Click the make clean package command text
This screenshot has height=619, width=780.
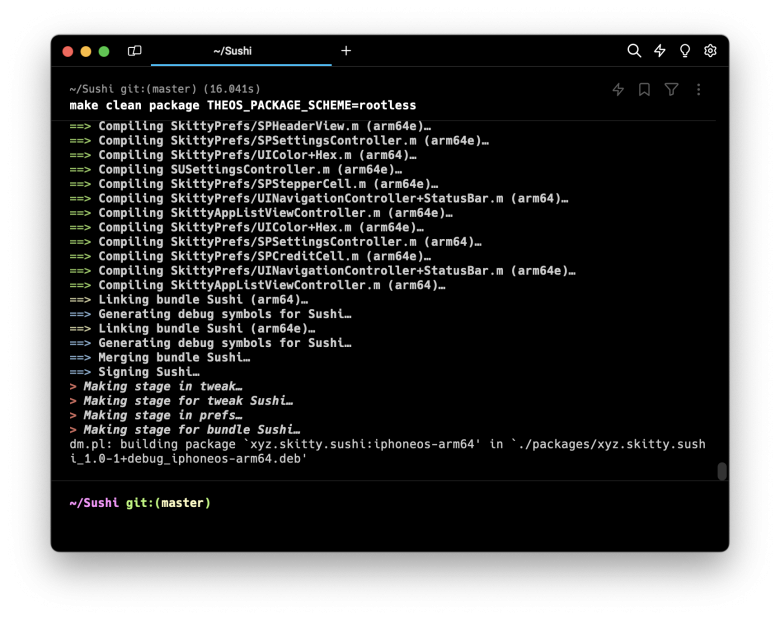click(243, 105)
